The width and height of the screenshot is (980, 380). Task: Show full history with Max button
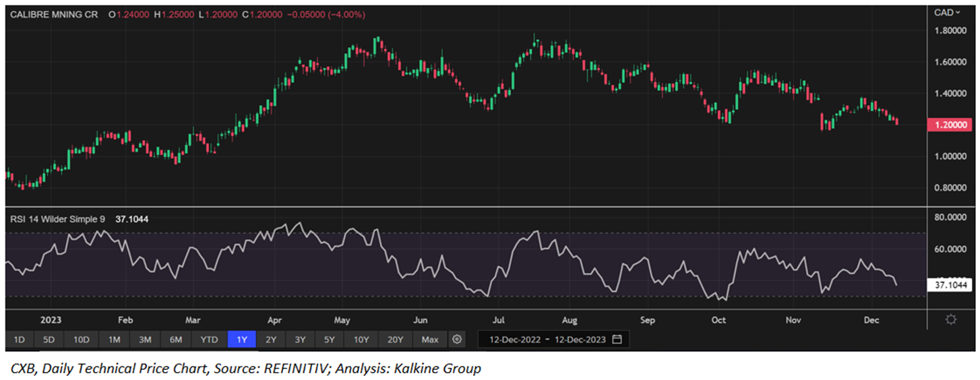tap(429, 340)
